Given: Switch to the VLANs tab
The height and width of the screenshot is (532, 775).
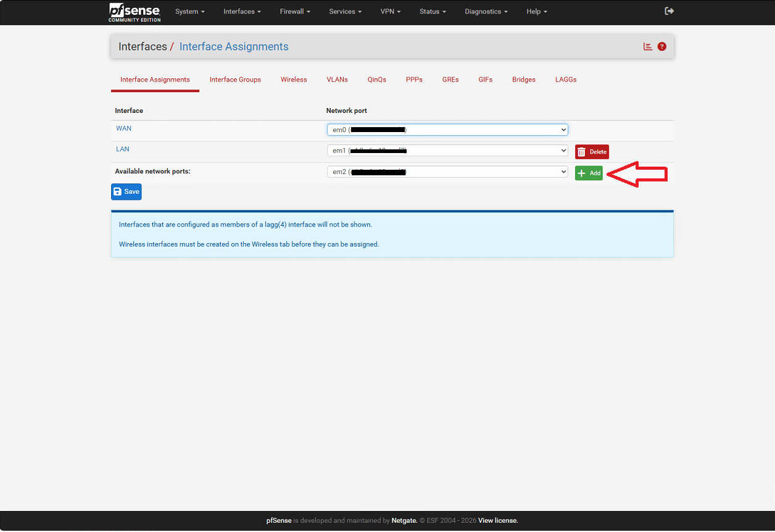Looking at the screenshot, I should tap(337, 80).
